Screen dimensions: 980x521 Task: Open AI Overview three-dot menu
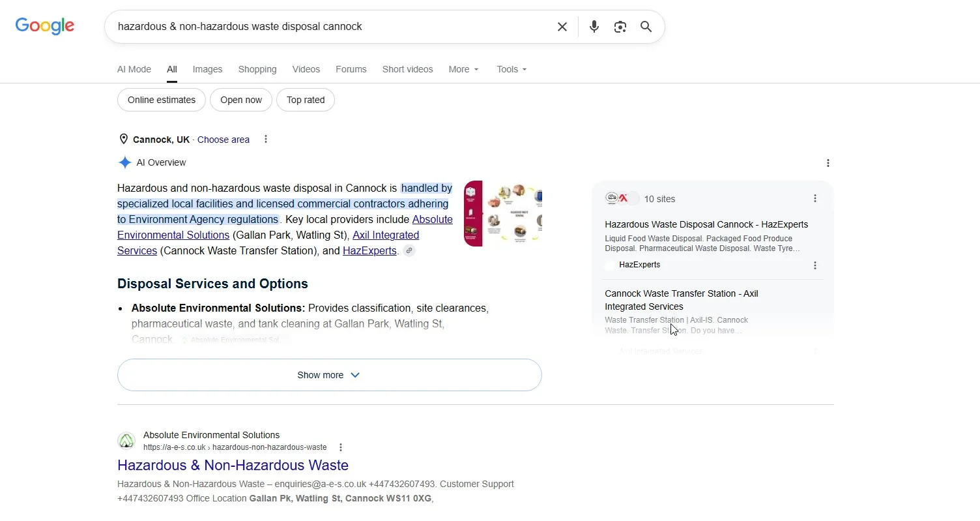pyautogui.click(x=828, y=163)
